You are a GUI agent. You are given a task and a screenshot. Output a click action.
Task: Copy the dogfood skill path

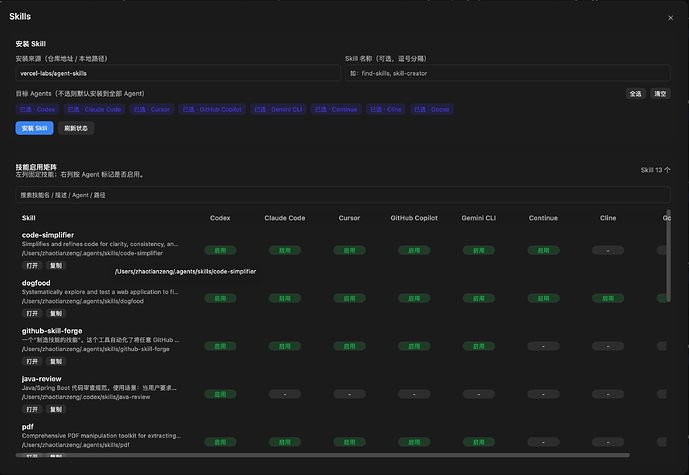[x=56, y=313]
